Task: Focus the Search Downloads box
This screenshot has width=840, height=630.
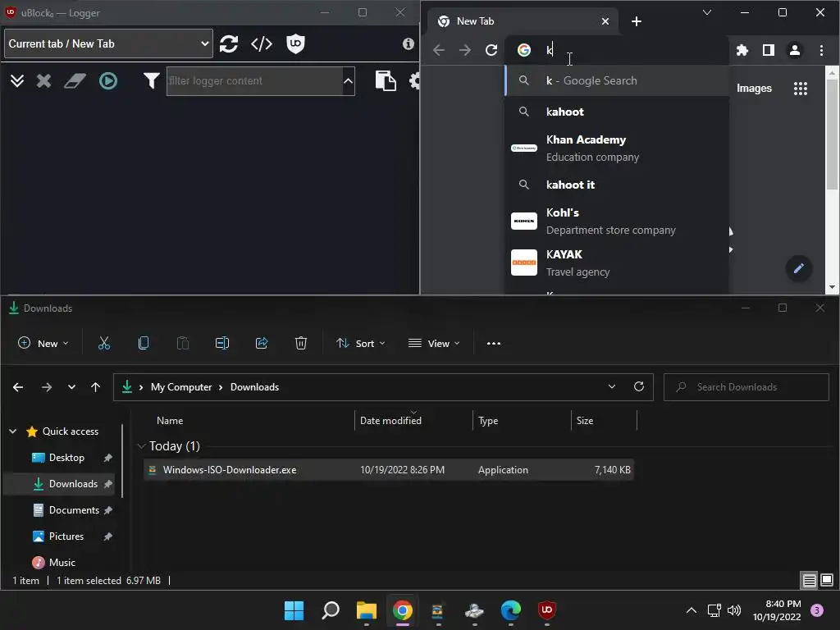Action: tap(746, 387)
